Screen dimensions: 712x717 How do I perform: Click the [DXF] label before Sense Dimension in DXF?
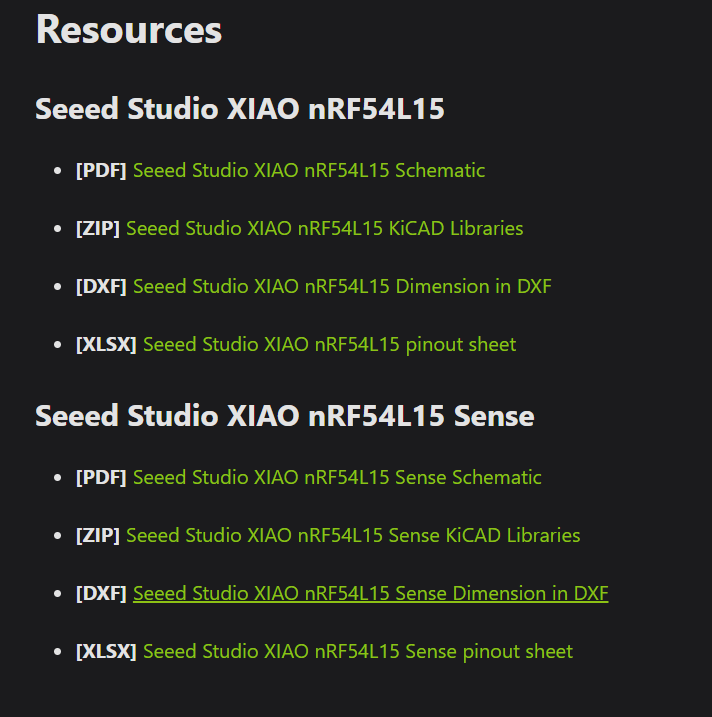point(101,594)
